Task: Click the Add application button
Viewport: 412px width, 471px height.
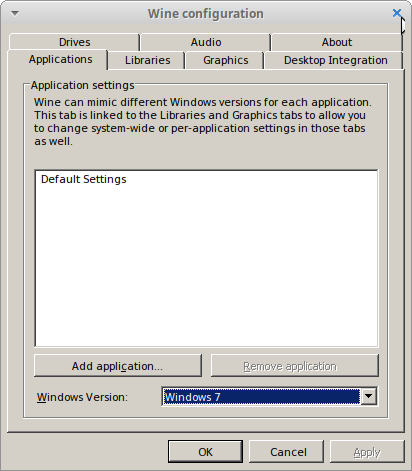Action: (x=118, y=366)
